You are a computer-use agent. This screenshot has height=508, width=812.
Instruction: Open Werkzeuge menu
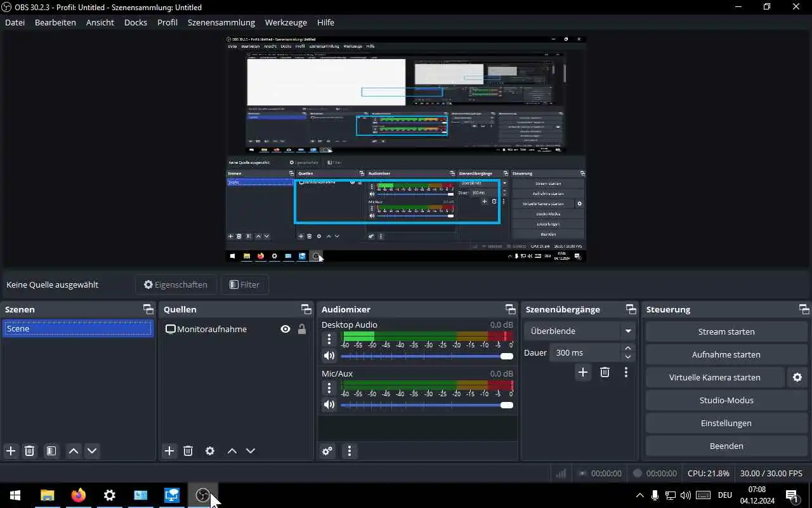pos(286,22)
